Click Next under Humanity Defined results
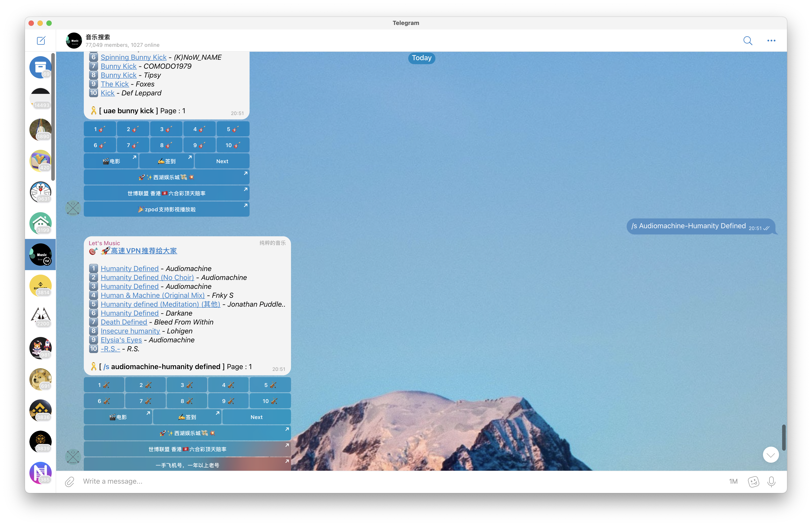 (x=256, y=417)
